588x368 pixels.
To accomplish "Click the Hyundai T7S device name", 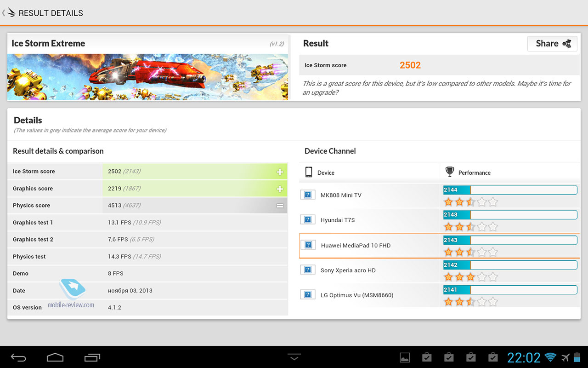I will [338, 220].
